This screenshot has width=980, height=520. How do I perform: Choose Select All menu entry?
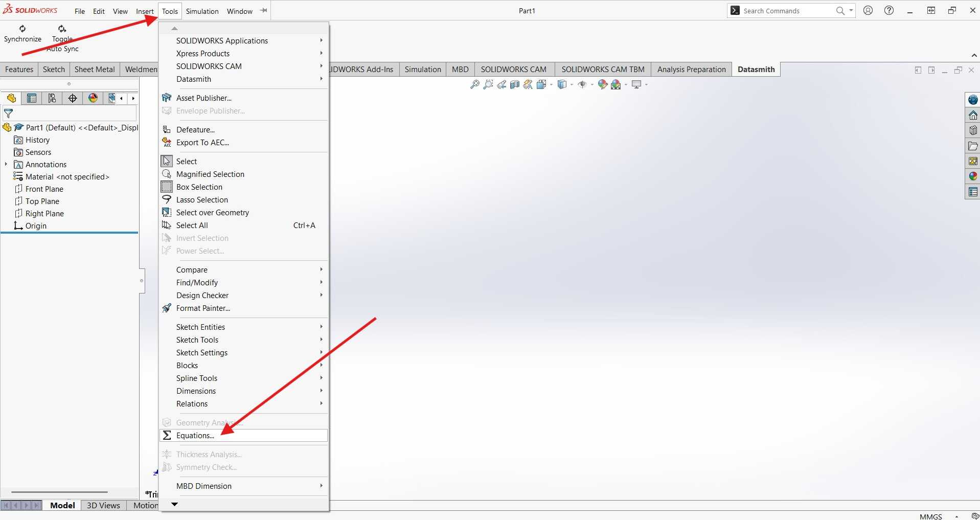coord(244,225)
